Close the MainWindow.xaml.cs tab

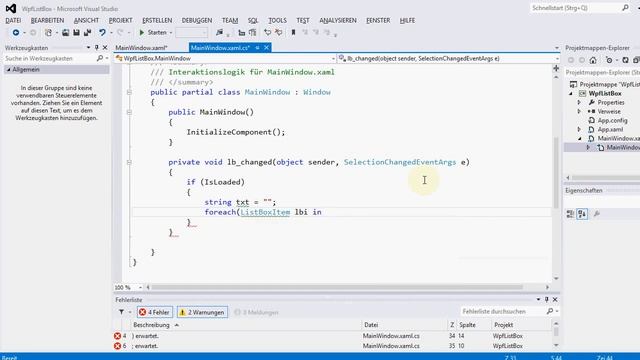pyautogui.click(x=267, y=48)
